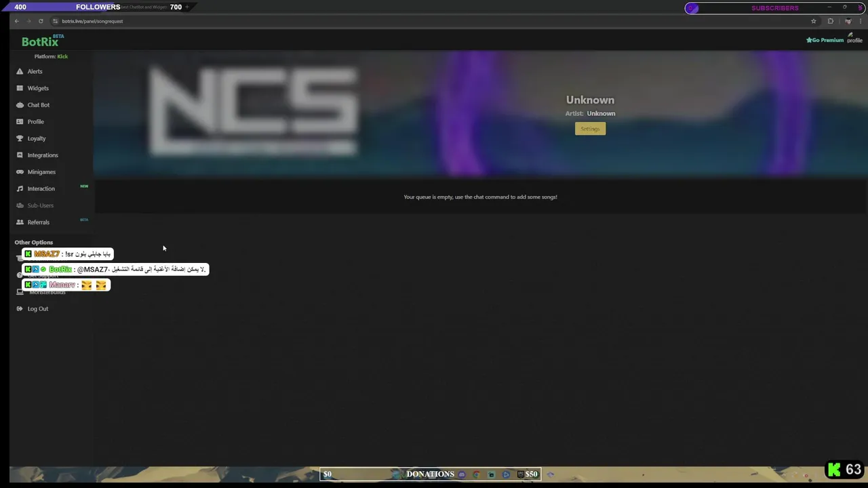Open the browser three-dot menu
This screenshot has height=488, width=868.
[x=861, y=21]
